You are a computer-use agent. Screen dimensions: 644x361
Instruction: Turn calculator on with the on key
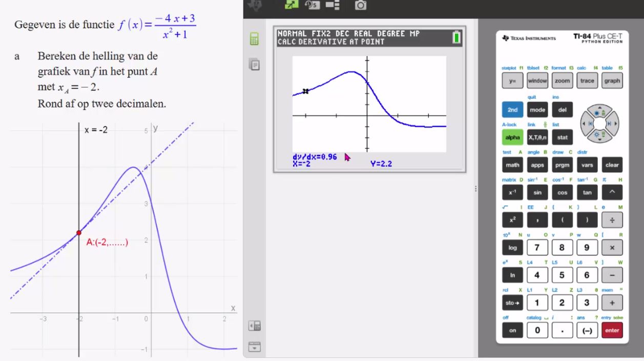point(512,330)
